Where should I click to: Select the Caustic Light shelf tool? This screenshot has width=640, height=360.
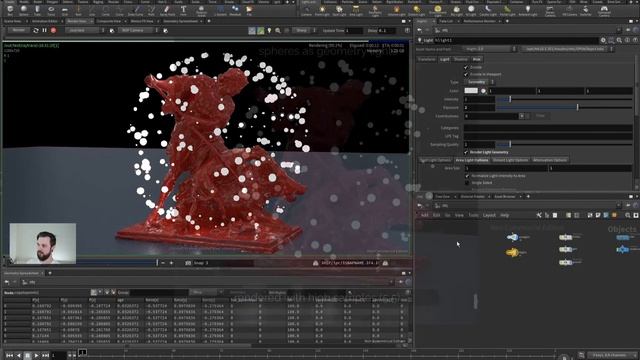click(488, 10)
